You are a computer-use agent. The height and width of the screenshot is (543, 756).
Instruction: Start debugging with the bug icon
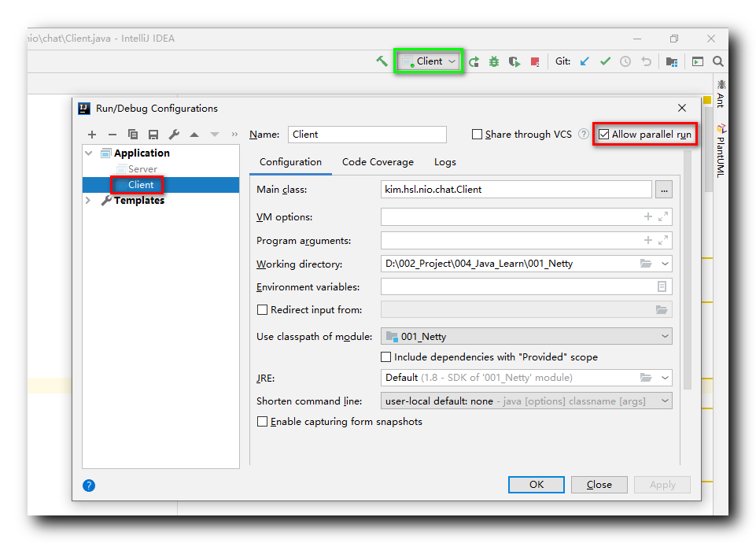494,61
